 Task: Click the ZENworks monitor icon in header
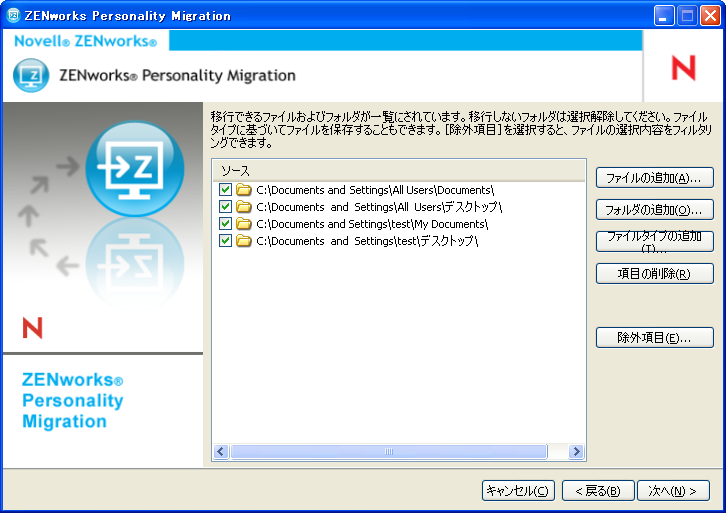coord(31,75)
